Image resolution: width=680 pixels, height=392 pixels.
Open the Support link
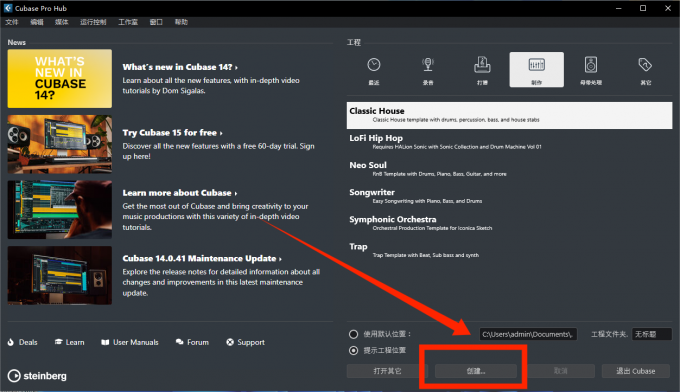coord(251,343)
